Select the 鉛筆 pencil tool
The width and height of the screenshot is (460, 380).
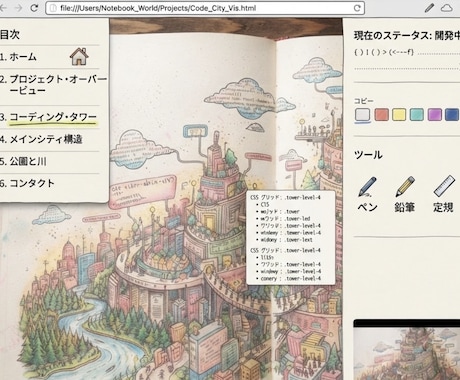tap(405, 194)
